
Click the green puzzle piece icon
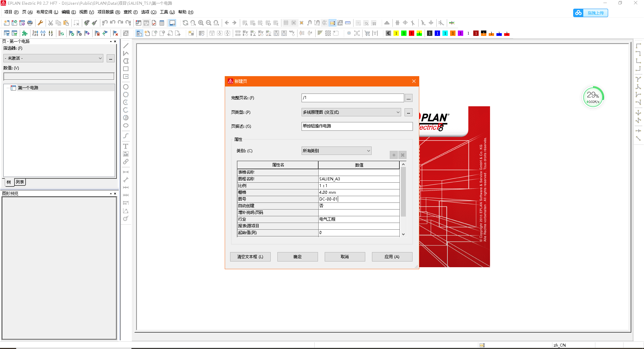24,33
